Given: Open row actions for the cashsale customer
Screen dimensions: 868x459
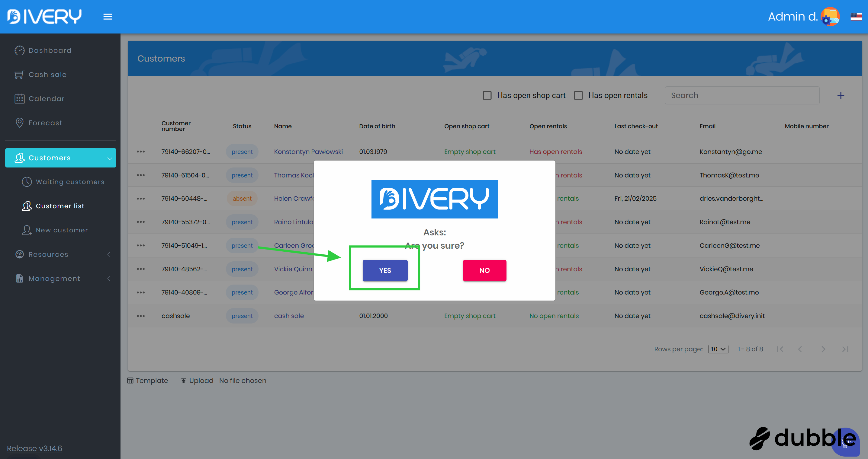Looking at the screenshot, I should tap(140, 316).
